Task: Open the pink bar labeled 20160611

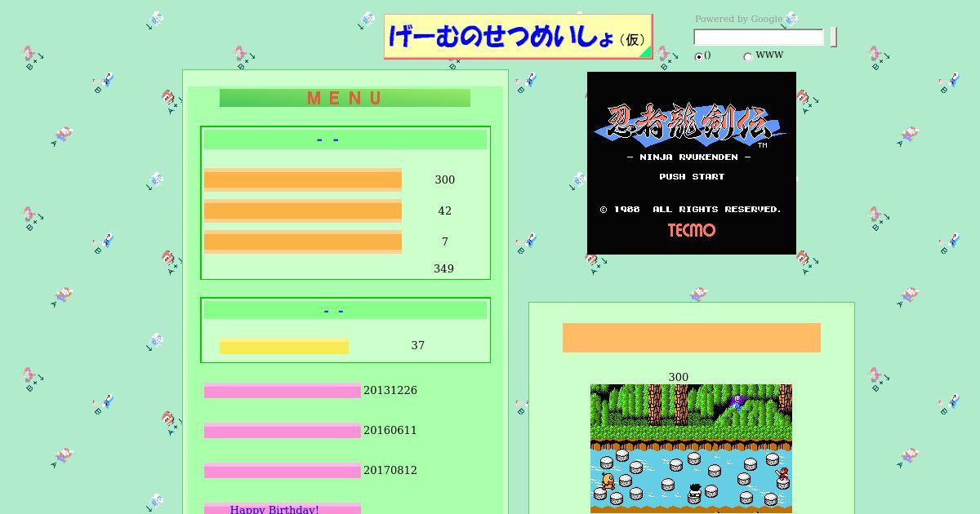Action: [x=283, y=431]
